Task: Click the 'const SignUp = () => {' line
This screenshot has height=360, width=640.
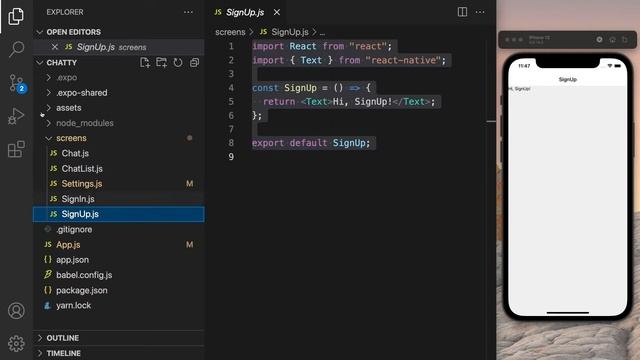Action: click(311, 88)
